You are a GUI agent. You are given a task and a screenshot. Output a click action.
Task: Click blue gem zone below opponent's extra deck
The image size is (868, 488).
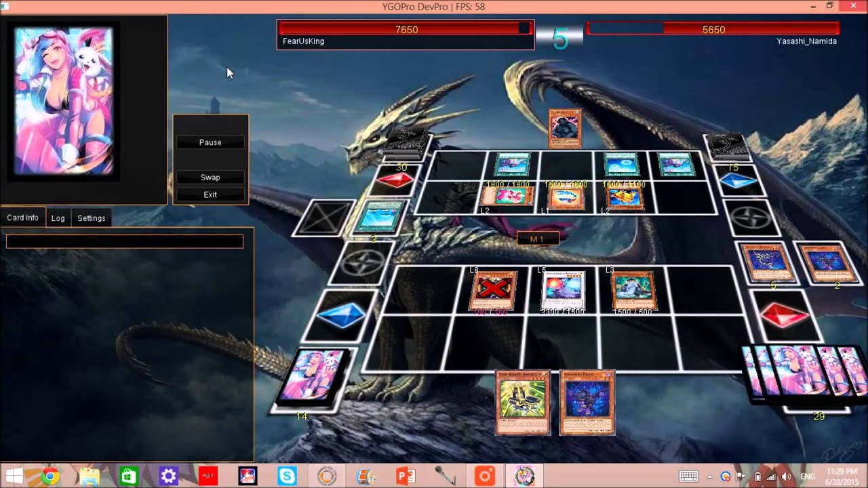[x=738, y=182]
